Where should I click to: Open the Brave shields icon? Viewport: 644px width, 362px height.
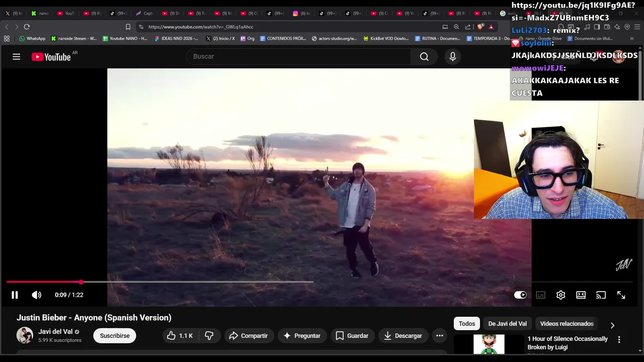tap(480, 27)
